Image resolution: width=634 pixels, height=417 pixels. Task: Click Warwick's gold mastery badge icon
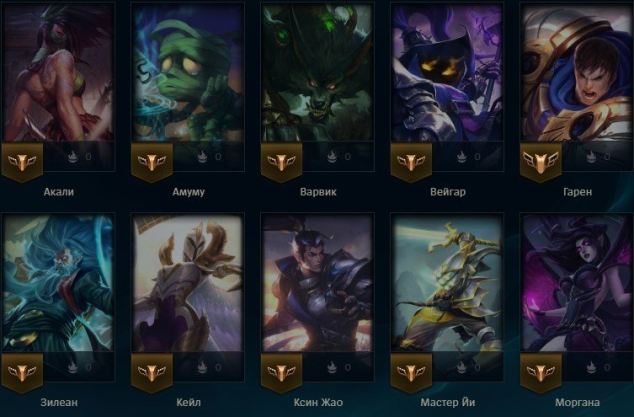tap(281, 162)
